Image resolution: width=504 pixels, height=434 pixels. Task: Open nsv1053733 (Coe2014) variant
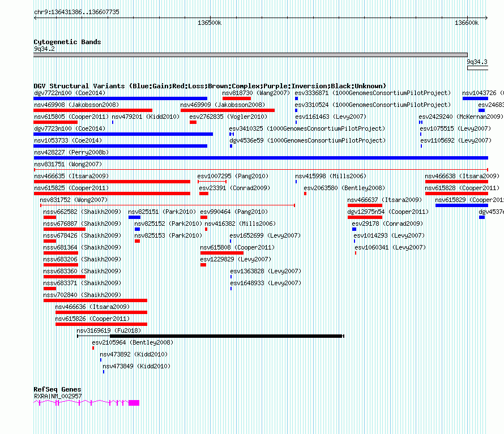(x=68, y=141)
